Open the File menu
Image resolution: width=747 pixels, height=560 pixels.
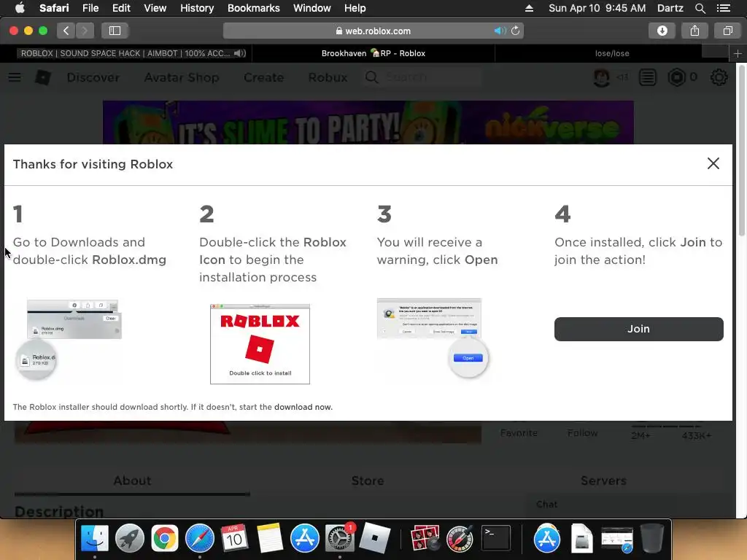click(x=90, y=8)
